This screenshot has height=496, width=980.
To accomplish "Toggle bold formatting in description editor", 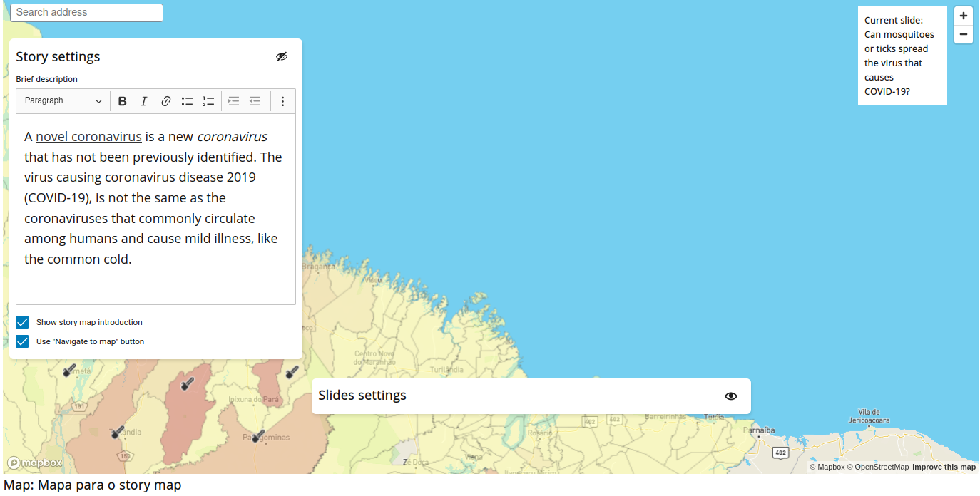I will point(123,101).
